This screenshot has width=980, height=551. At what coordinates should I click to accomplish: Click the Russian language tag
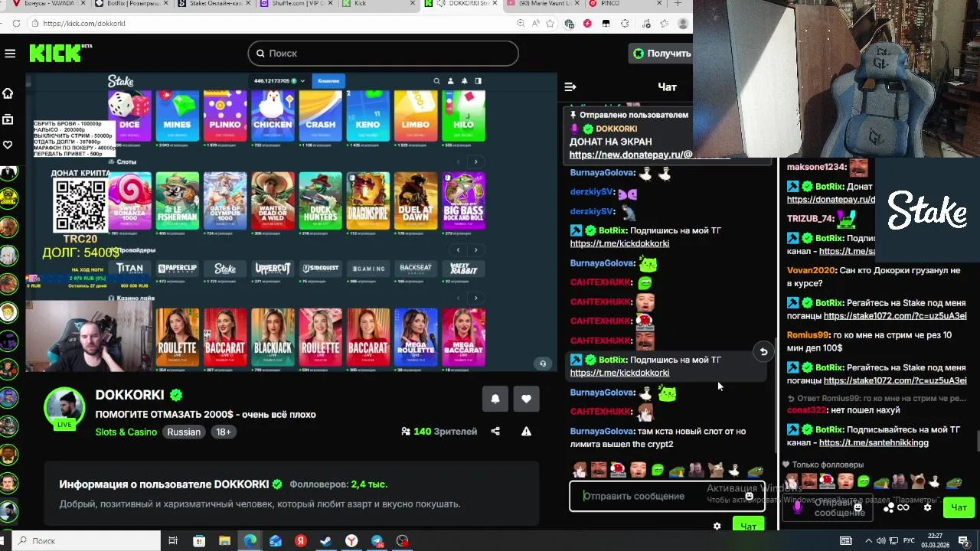tap(184, 432)
